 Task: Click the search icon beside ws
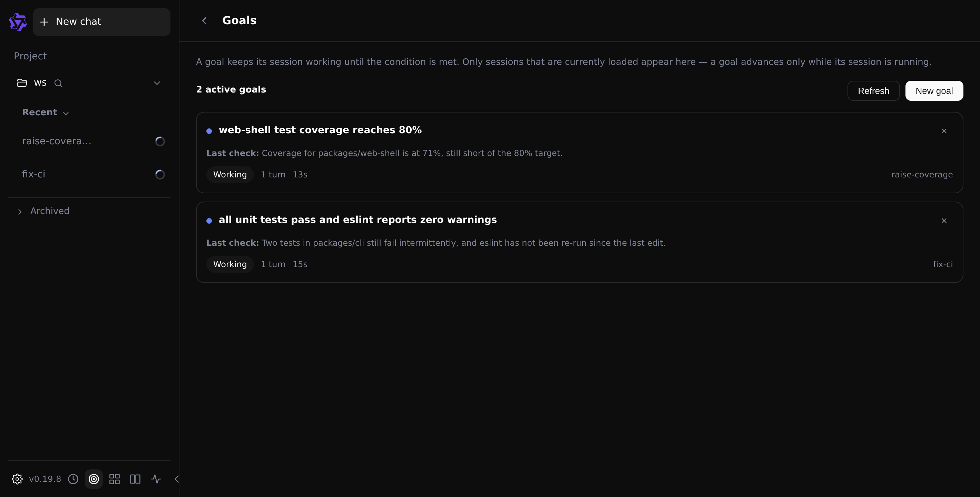[58, 83]
